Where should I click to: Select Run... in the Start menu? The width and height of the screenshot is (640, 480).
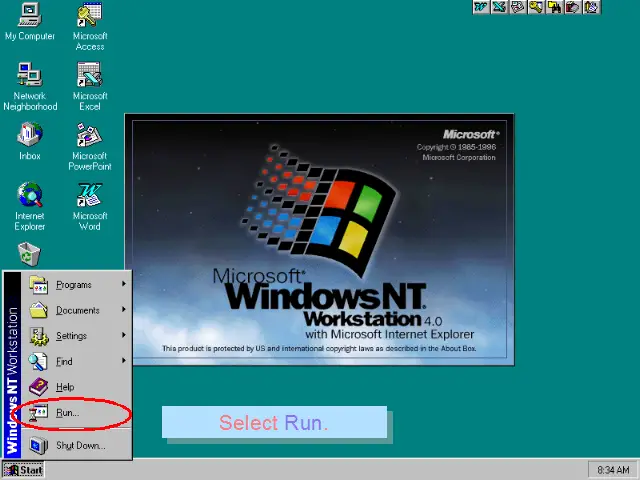coord(76,413)
